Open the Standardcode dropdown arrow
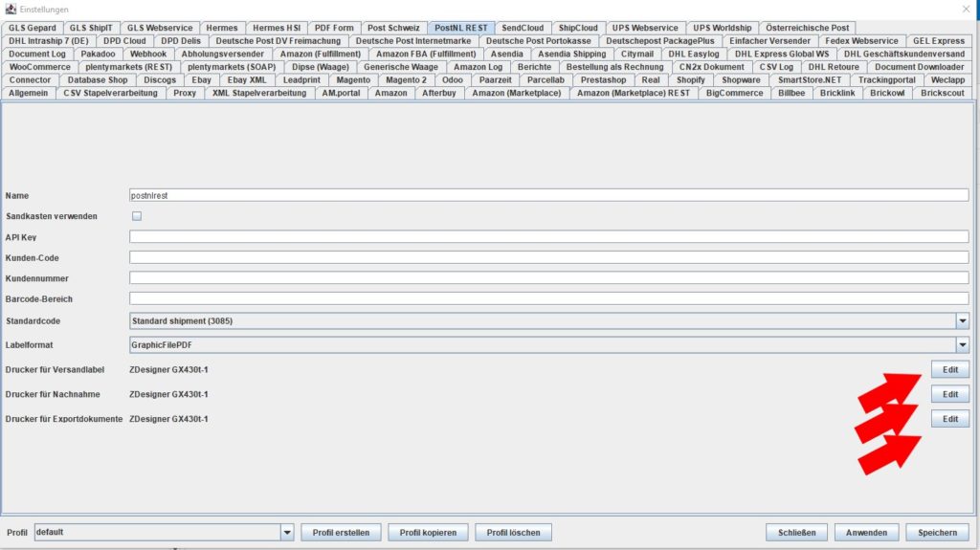The height and width of the screenshot is (550, 980). click(962, 321)
